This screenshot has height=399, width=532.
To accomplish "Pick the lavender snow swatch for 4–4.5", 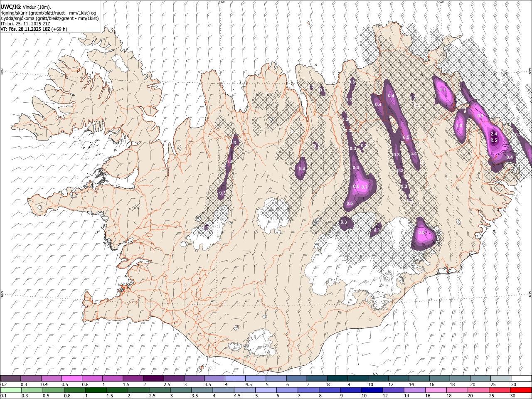I will point(235,378).
